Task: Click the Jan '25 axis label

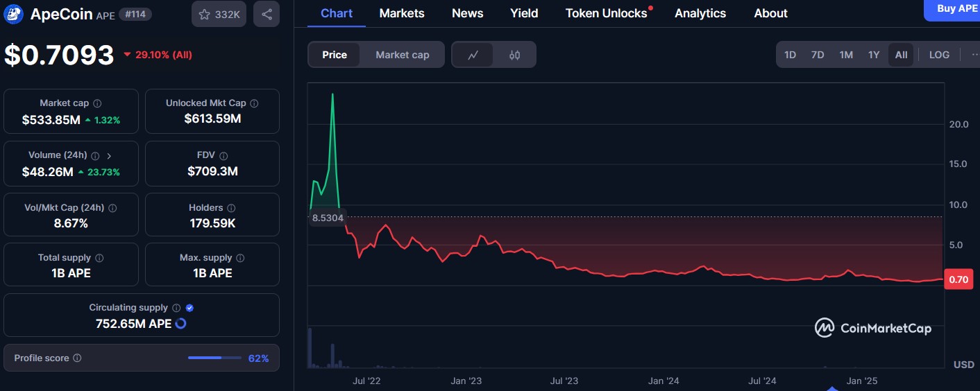Action: [x=863, y=381]
